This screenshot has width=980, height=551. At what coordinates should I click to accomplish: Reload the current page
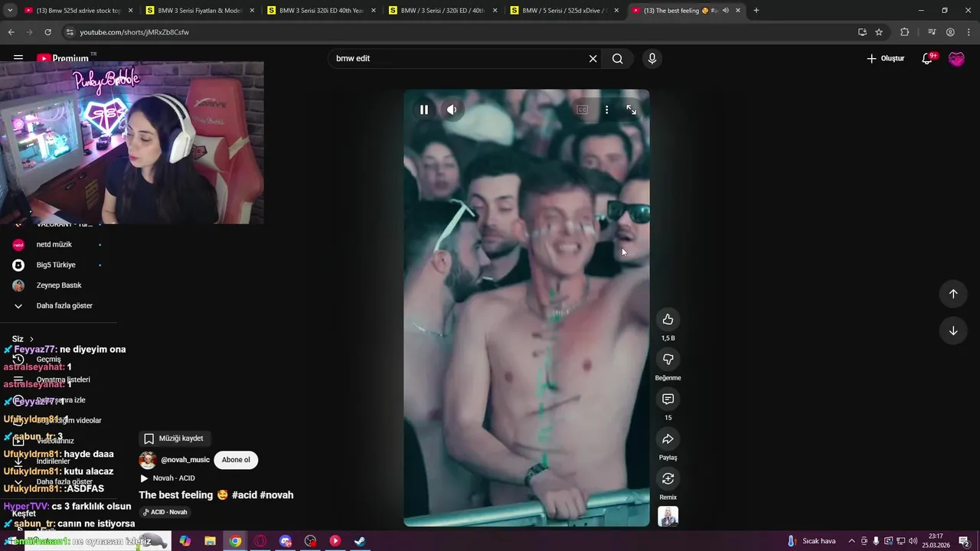[x=47, y=32]
